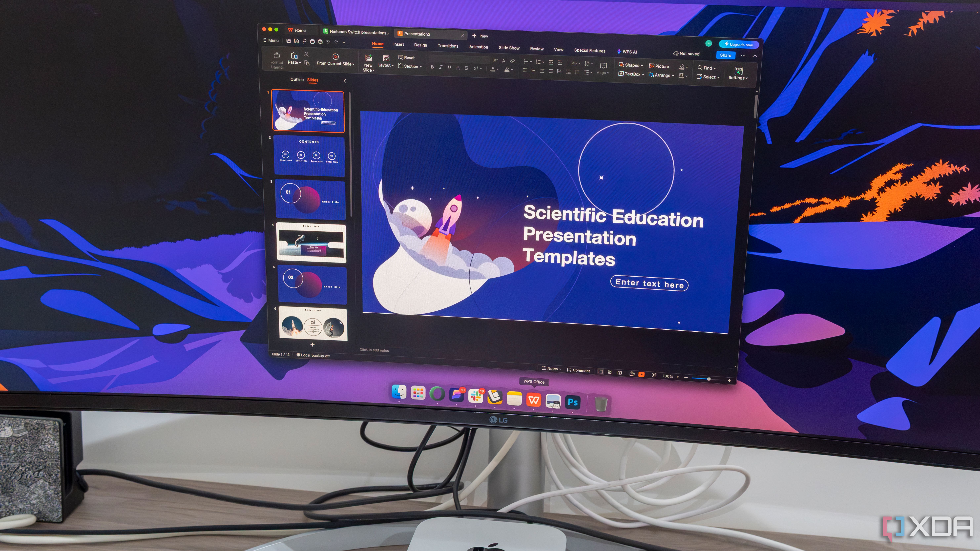Screen dimensions: 980x551
Task: Toggle bold formatting
Action: (433, 67)
